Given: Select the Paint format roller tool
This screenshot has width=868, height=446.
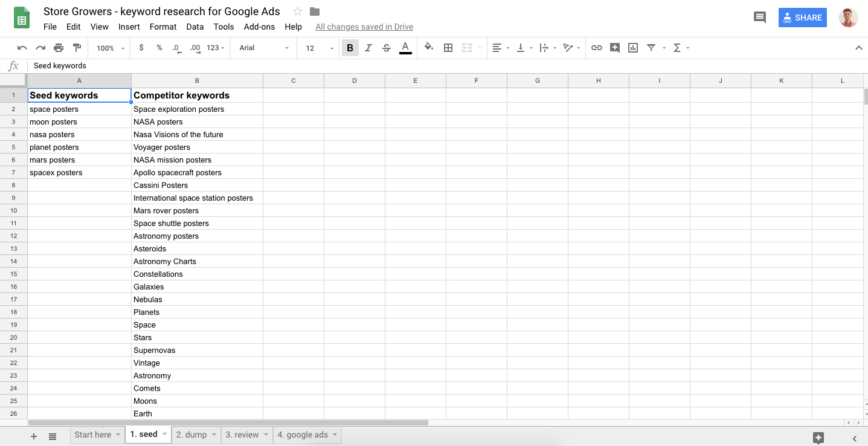Looking at the screenshot, I should (77, 48).
